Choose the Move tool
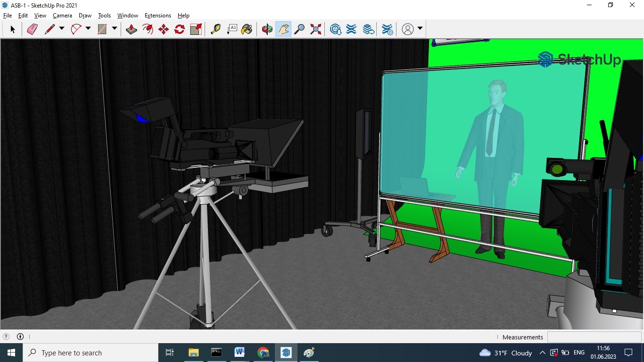 click(164, 29)
